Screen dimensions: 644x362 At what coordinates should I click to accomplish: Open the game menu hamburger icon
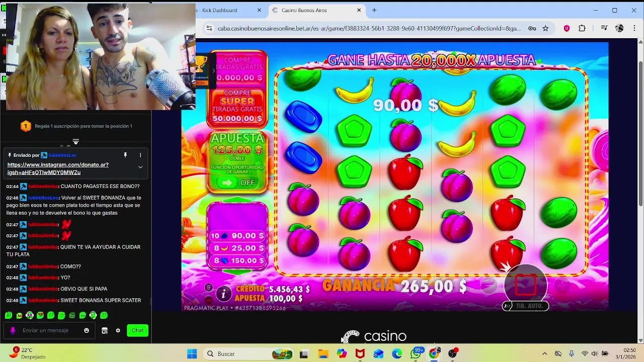(x=209, y=288)
